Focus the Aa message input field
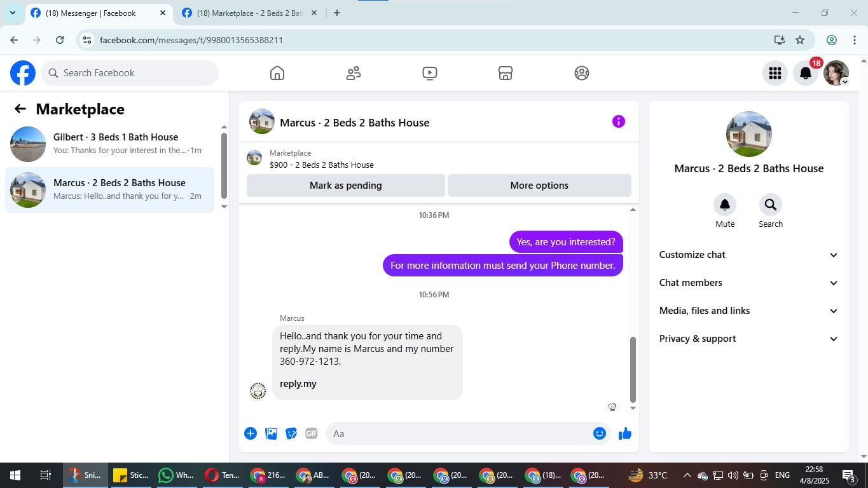This screenshot has height=488, width=868. coord(458,433)
